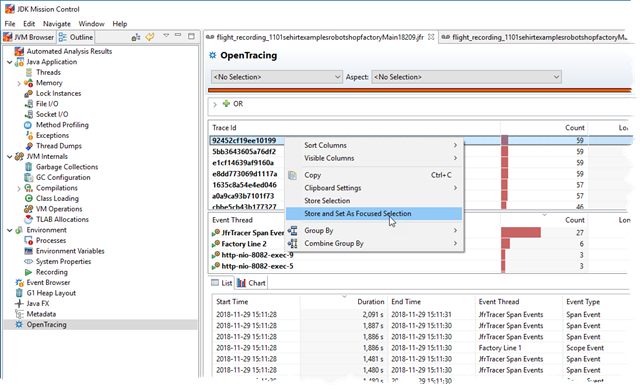
Task: Expand the Compilations tree node
Action: pyautogui.click(x=19, y=188)
